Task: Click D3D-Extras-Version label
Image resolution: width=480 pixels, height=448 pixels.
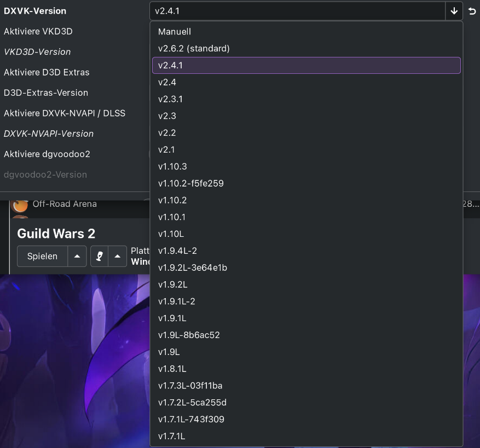Action: point(46,93)
